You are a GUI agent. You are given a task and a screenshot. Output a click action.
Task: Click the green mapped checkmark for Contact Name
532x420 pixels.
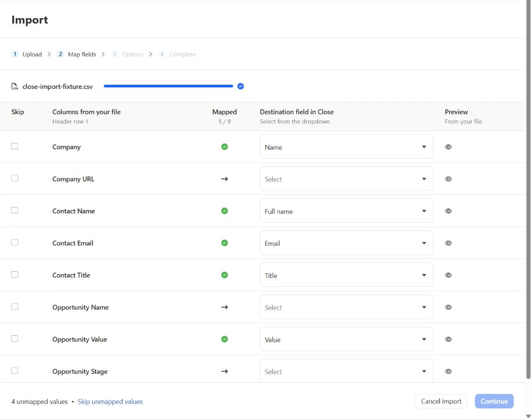[x=224, y=211]
